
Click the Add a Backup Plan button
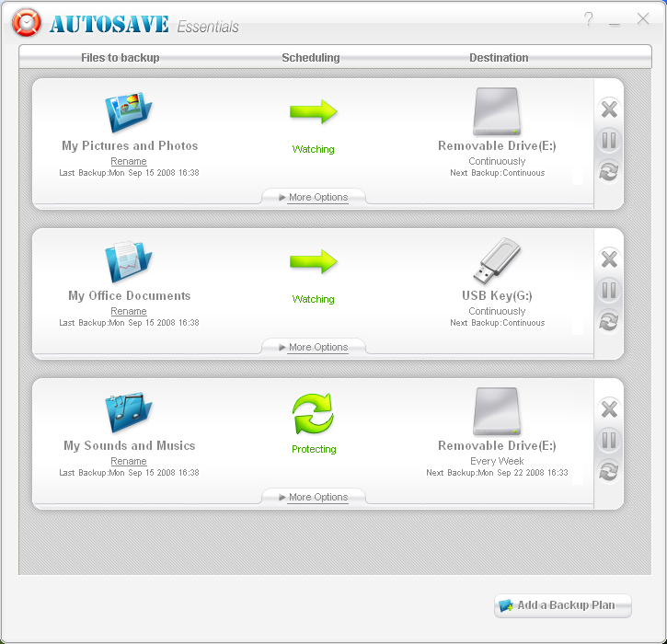pyautogui.click(x=563, y=605)
